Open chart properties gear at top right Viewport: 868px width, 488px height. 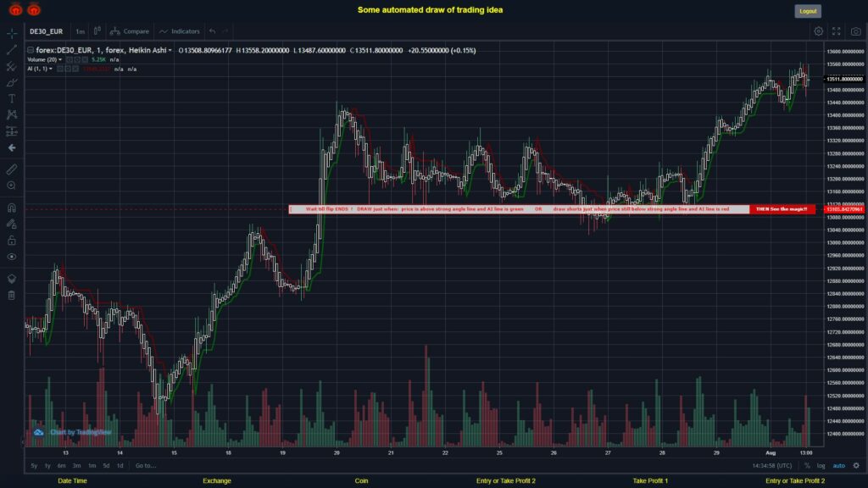coord(818,31)
